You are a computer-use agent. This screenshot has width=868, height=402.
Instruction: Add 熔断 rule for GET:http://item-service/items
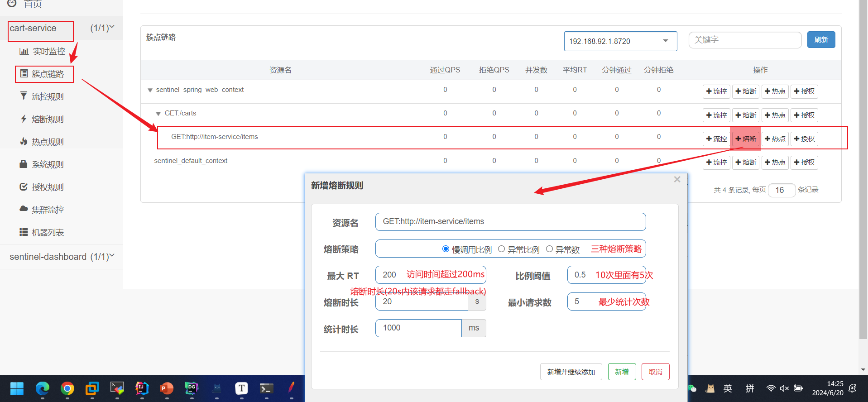[746, 139]
